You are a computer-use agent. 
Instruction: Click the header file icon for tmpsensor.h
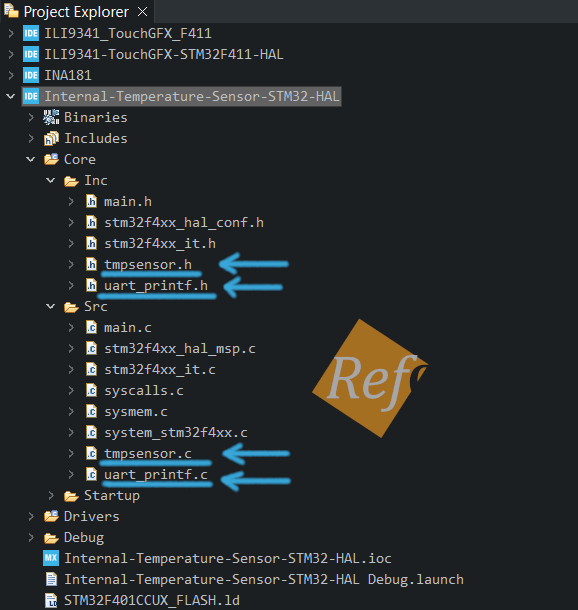pos(91,265)
